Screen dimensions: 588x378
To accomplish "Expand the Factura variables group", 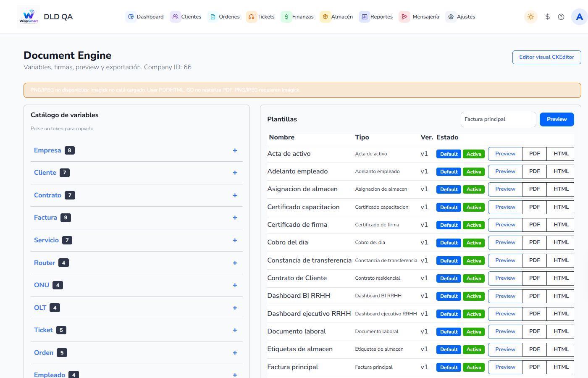I will 136,218.
